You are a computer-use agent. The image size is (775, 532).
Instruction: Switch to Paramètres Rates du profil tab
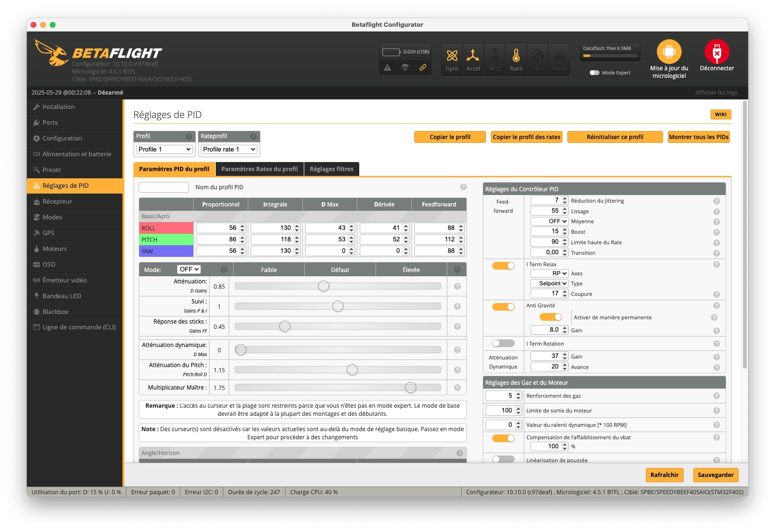260,169
